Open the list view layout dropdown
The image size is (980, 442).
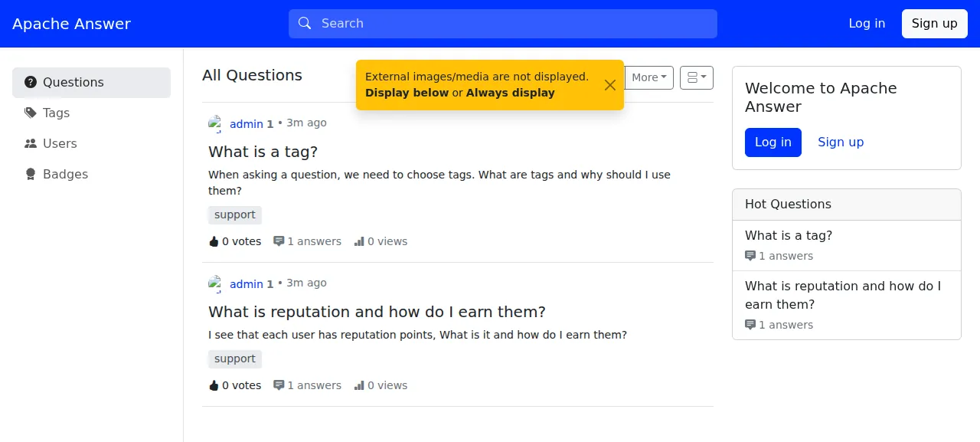point(697,77)
